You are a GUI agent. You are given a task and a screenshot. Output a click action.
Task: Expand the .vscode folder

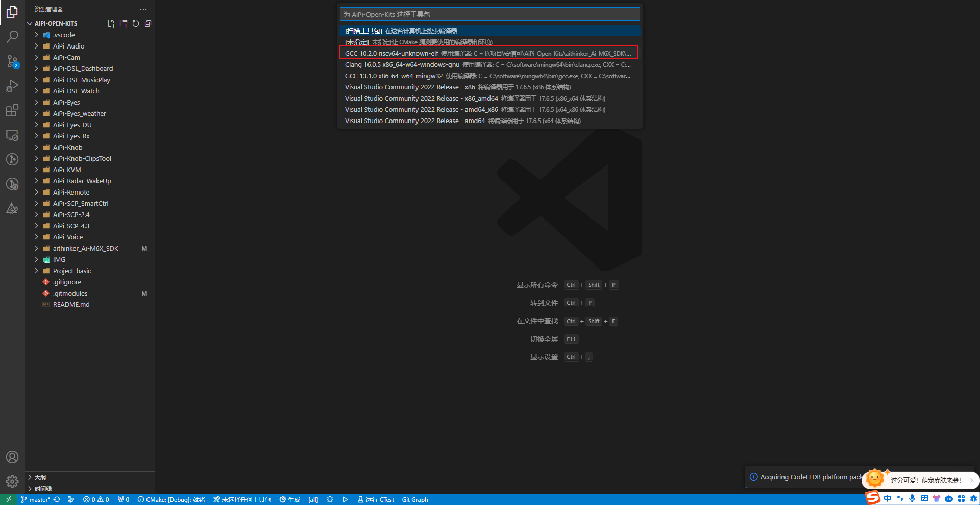90,35
